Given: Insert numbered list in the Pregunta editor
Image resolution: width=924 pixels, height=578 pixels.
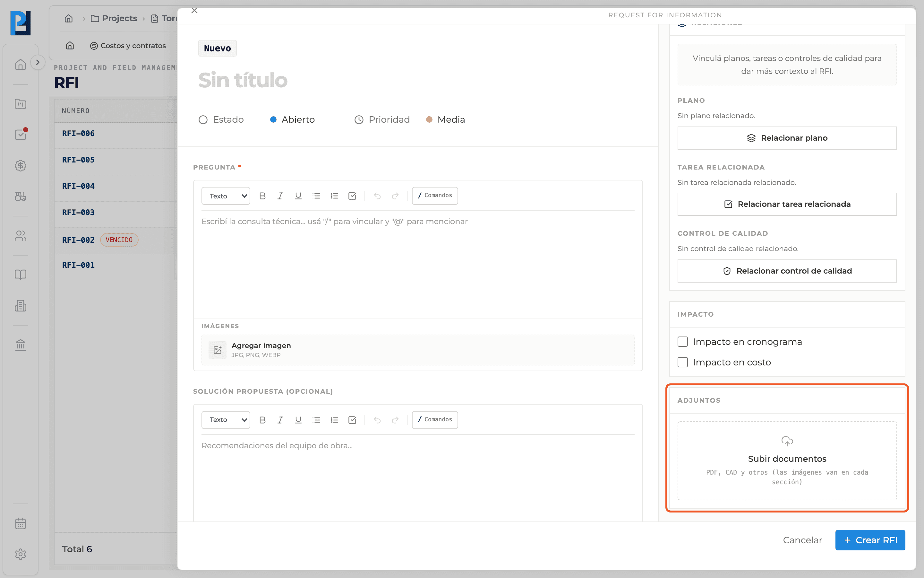Looking at the screenshot, I should click(x=335, y=196).
